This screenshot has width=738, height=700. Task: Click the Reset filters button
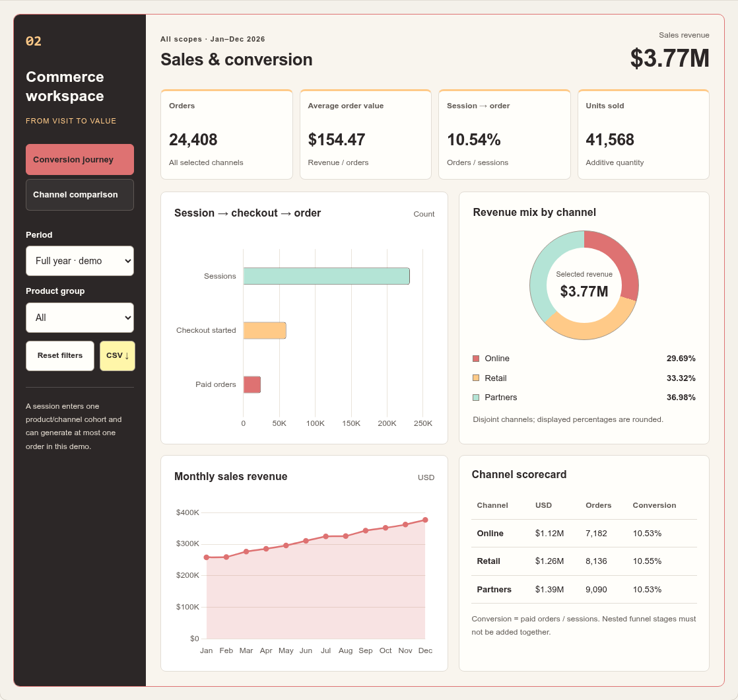(x=60, y=355)
